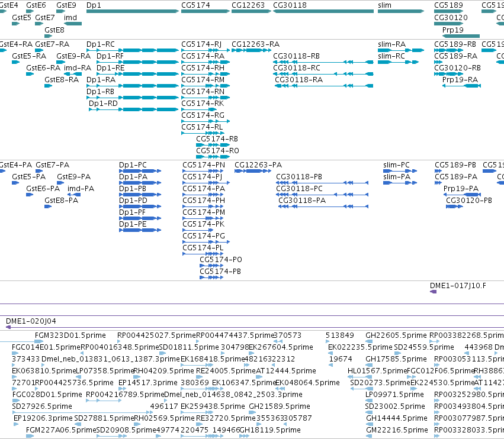Screen dimensions: 504x439
Task: Select transcript CG30118-RA
Action: click(x=298, y=79)
